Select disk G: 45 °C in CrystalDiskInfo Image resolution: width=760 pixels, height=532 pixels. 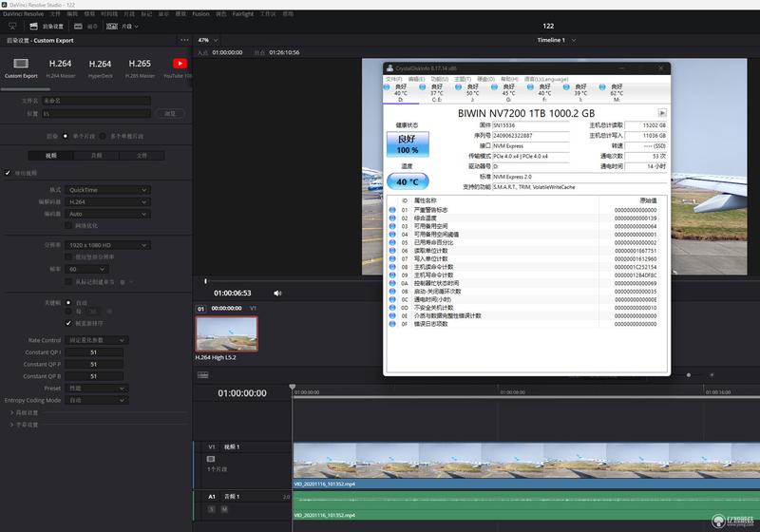508,92
